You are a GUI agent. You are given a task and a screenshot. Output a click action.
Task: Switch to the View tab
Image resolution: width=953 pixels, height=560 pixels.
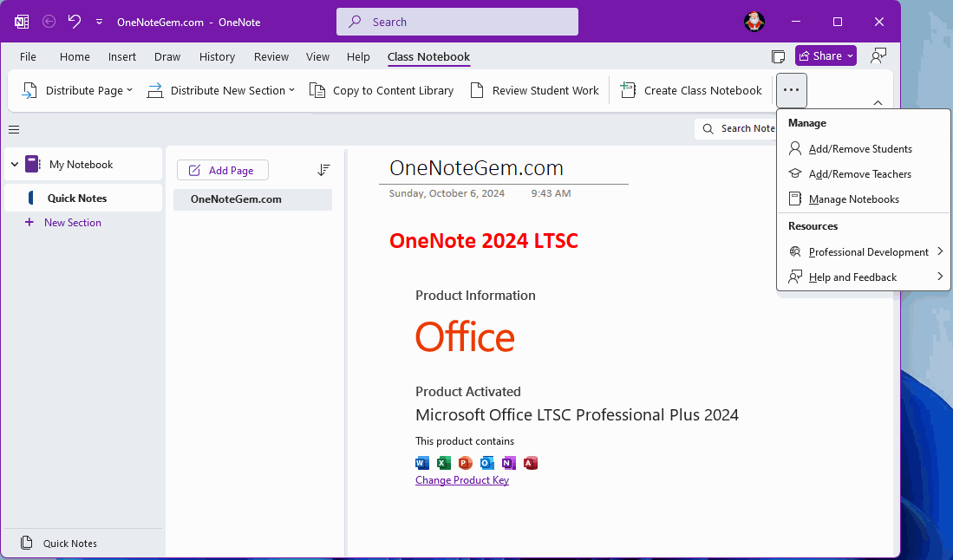click(317, 56)
